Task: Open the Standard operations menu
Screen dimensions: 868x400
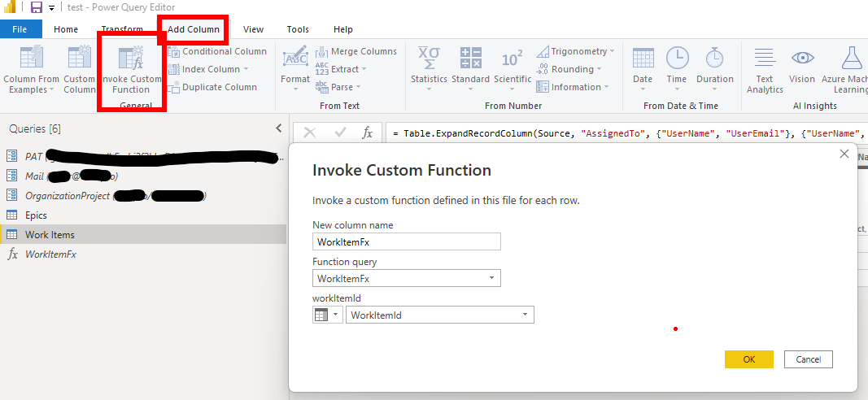Action: [470, 67]
